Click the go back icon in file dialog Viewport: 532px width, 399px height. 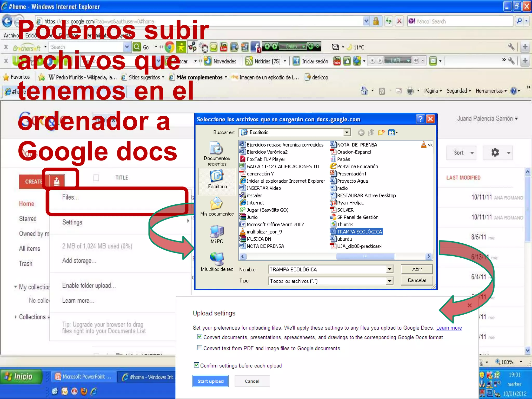click(361, 133)
